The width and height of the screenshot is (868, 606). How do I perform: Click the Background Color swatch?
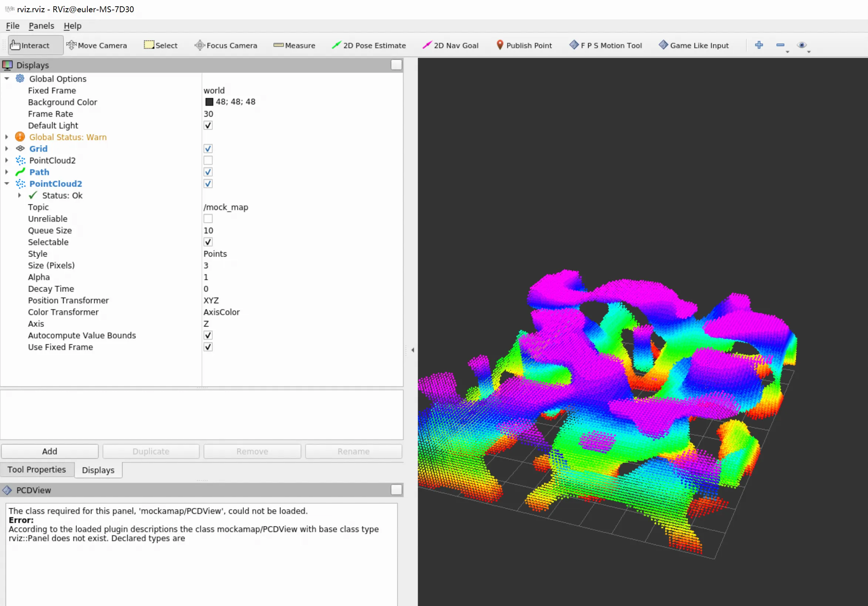[209, 102]
